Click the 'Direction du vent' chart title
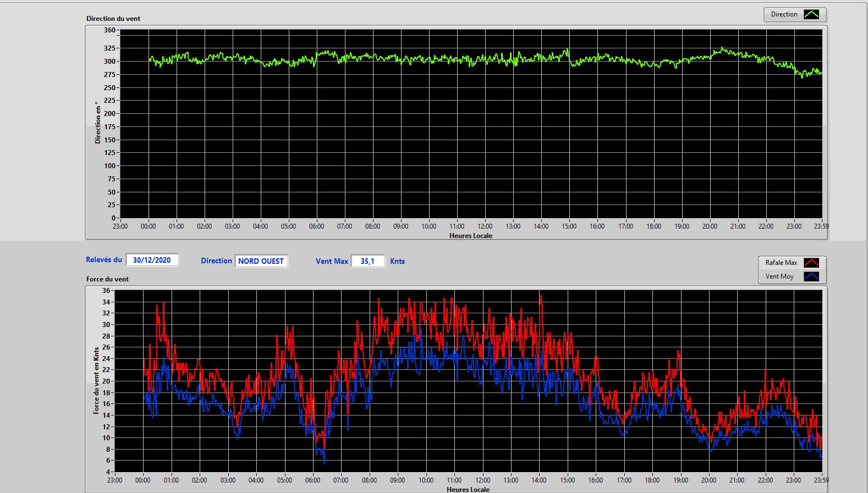 tap(113, 18)
